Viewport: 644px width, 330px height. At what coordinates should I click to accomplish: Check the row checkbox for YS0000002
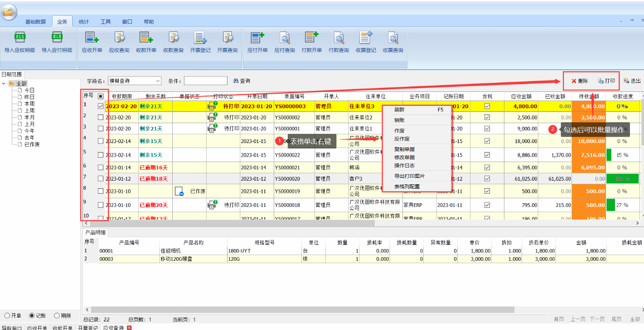pos(101,117)
